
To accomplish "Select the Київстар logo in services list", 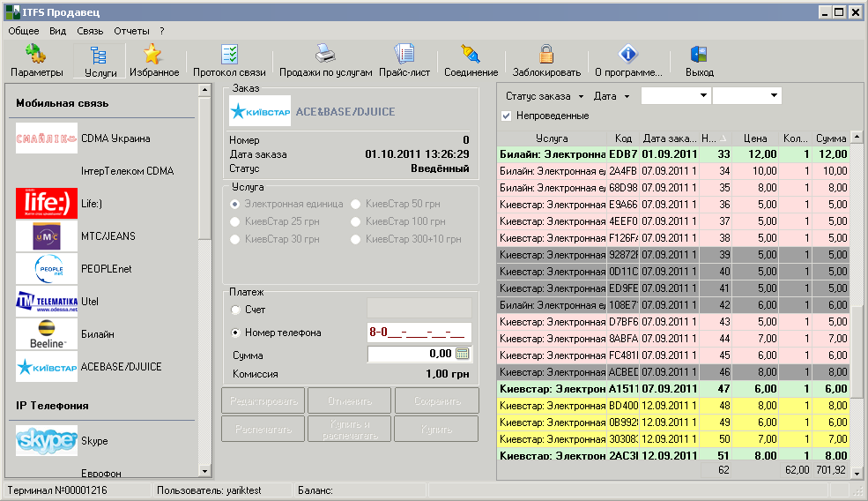I will [47, 367].
